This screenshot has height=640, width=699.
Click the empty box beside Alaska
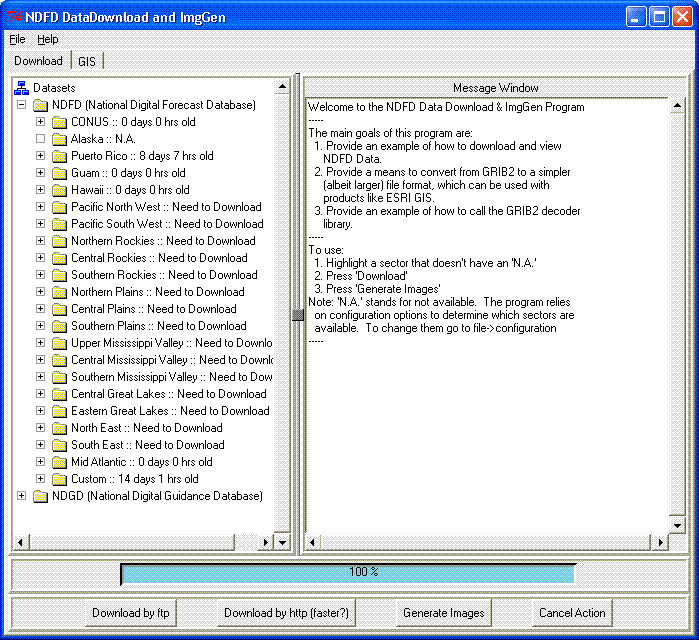[40, 139]
